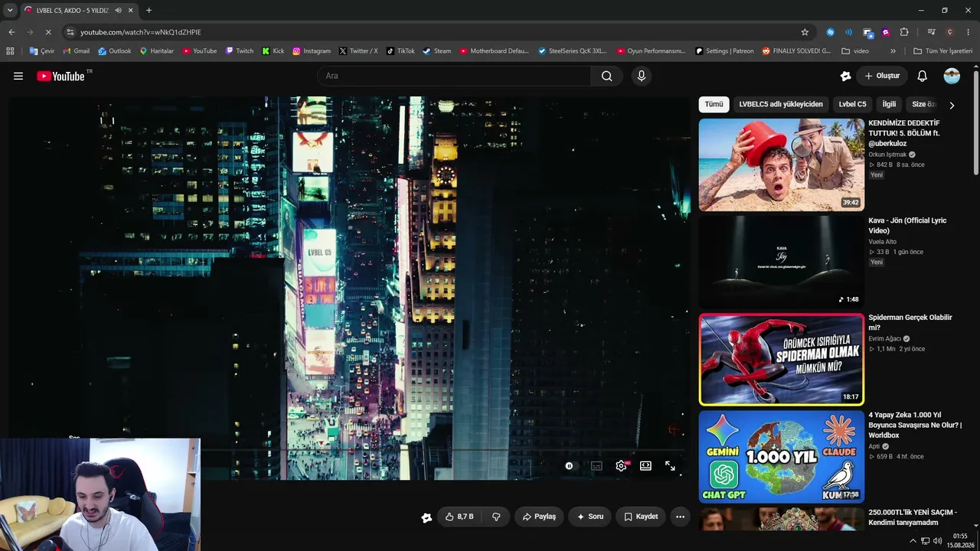980x551 pixels.
Task: Open the Vuela Alto channel name
Action: (882, 242)
